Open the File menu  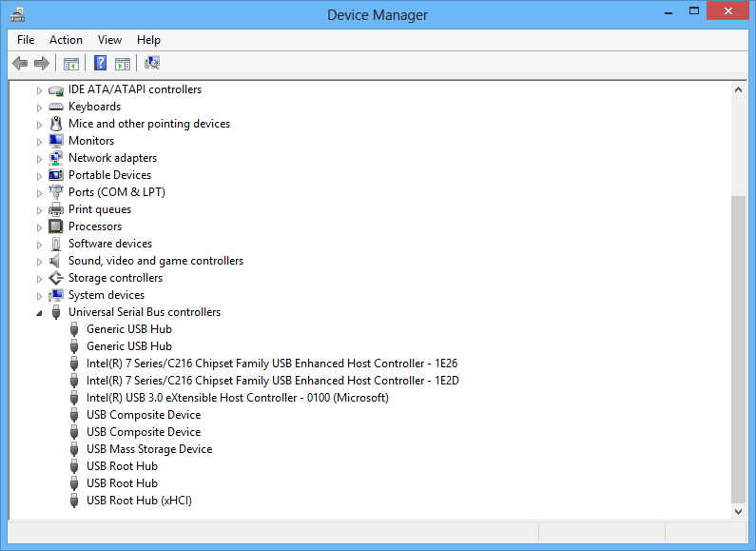26,40
